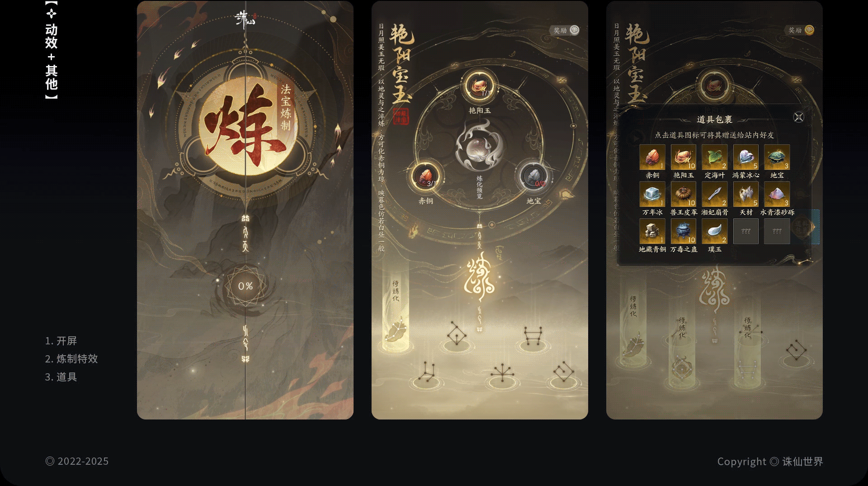The image size is (868, 486).
Task: Close the 道具包裹 popup
Action: point(798,117)
